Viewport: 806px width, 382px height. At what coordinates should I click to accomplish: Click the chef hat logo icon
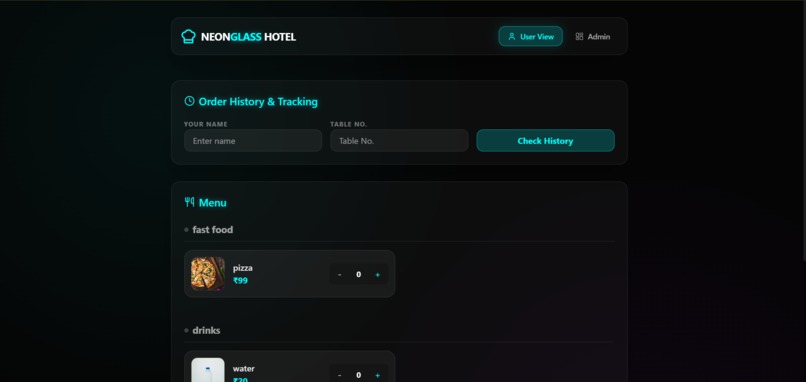189,37
